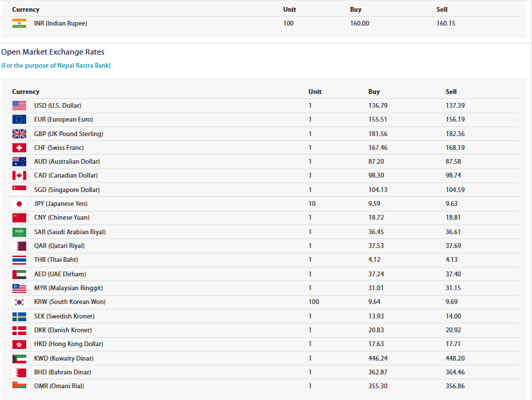
Task: Select the UK Union Jack flag
Action: coord(19,134)
